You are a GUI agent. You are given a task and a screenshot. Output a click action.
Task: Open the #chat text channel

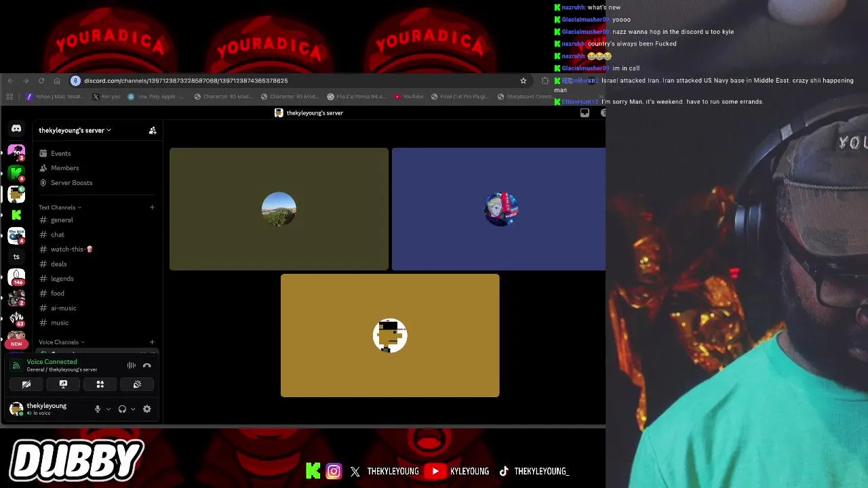(58, 235)
